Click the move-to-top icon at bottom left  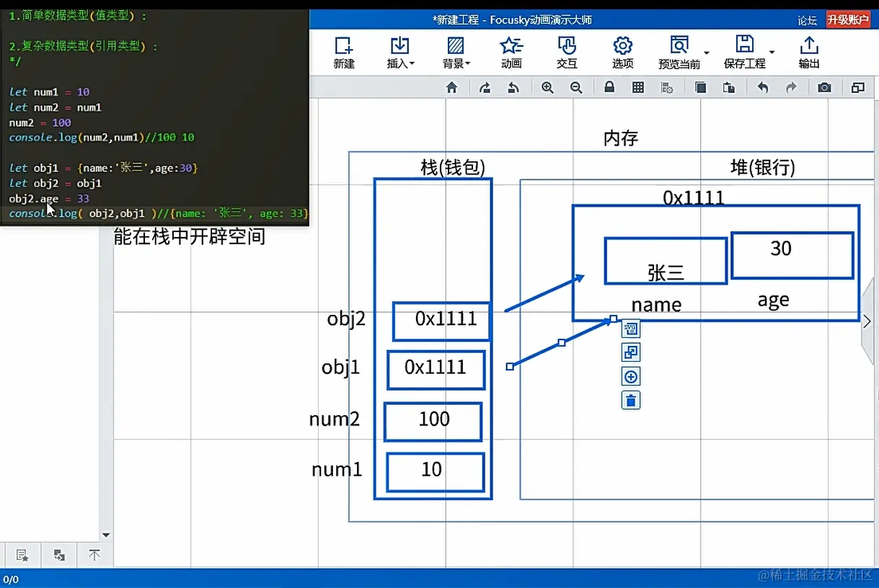click(94, 555)
